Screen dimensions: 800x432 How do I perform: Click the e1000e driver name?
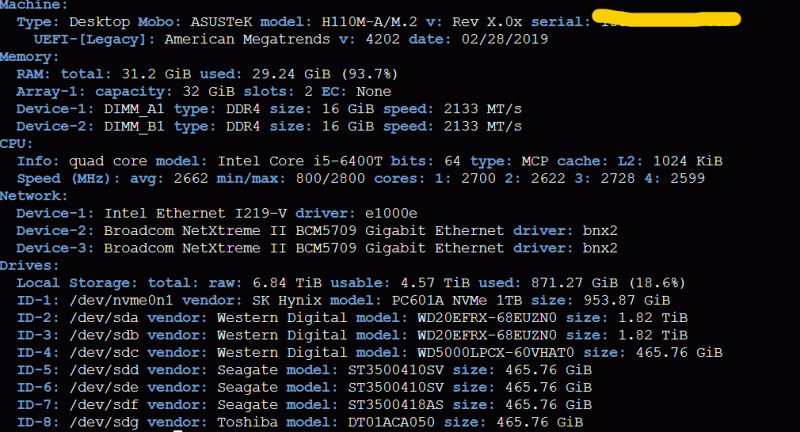pos(391,213)
